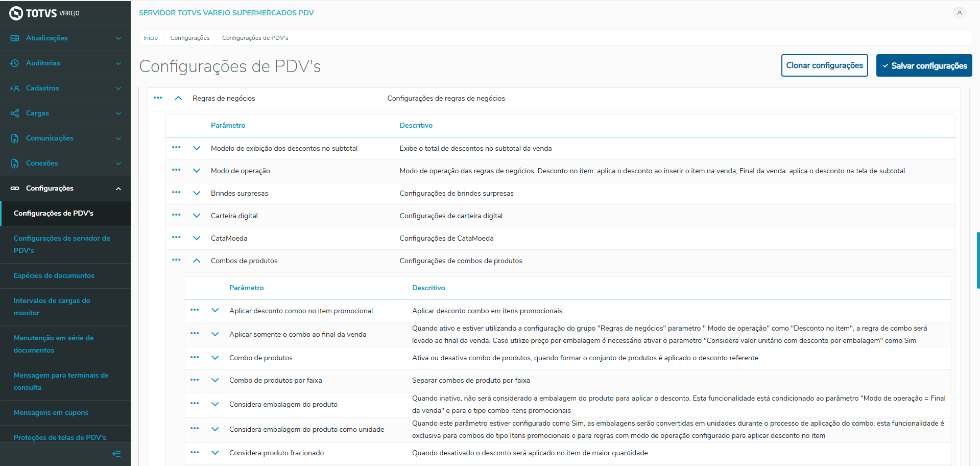Expand the Brindes surpresas row
The width and height of the screenshot is (980, 466).
tap(197, 193)
